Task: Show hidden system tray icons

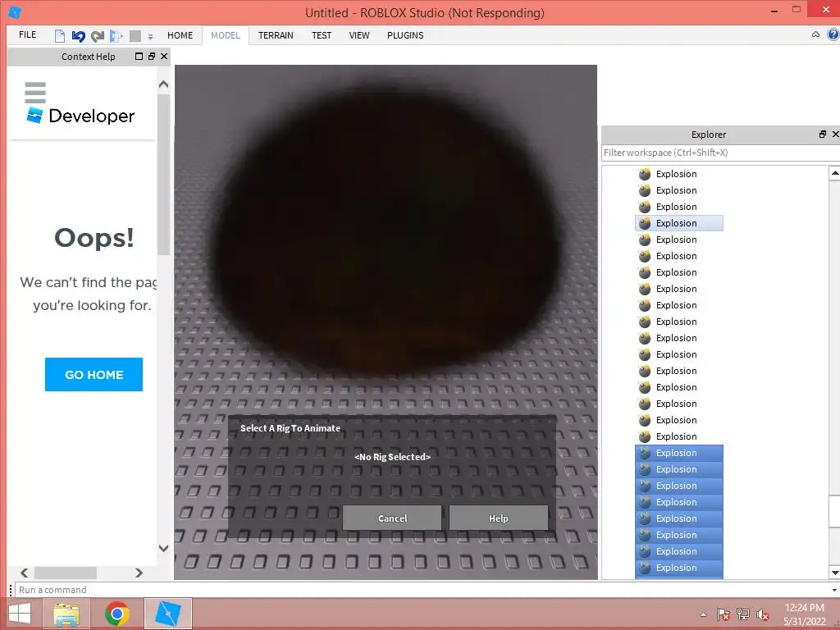Action: pos(703,614)
